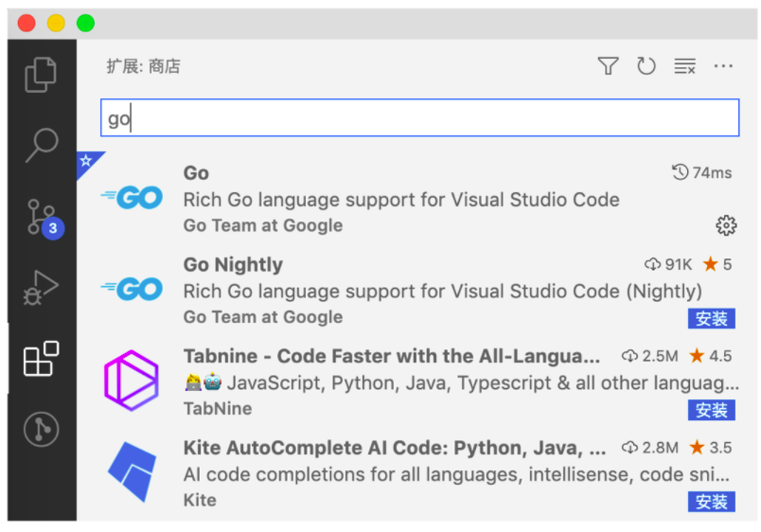The width and height of the screenshot is (761, 532).
Task: Install the Go Nightly extension
Action: click(x=711, y=318)
